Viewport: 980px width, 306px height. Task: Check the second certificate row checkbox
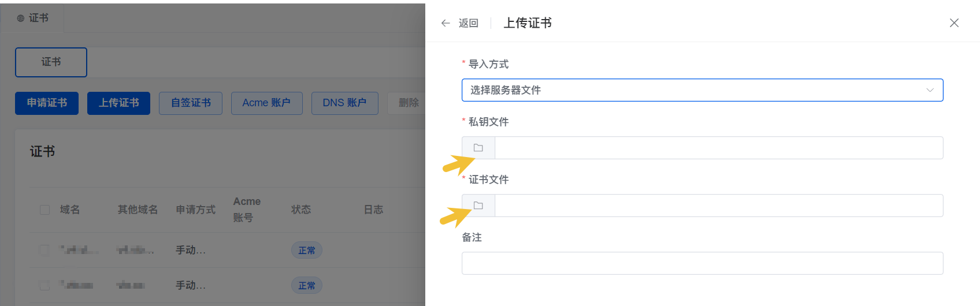coord(44,285)
